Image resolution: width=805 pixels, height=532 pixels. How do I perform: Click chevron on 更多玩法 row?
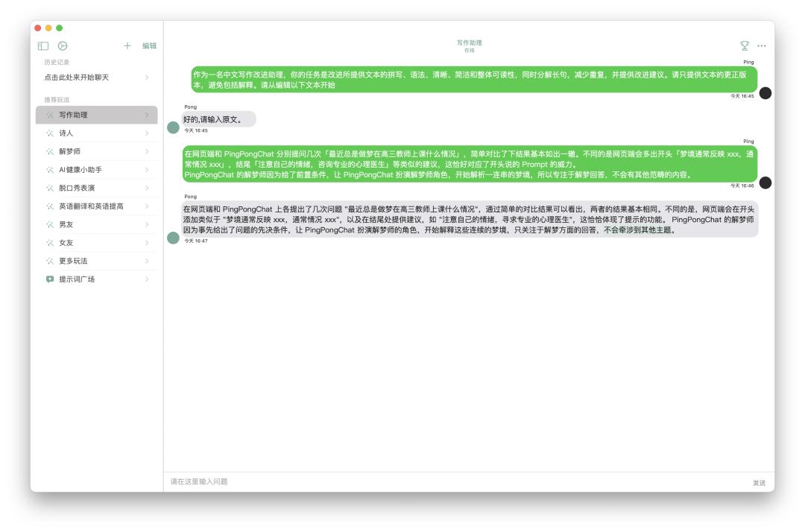(x=147, y=261)
